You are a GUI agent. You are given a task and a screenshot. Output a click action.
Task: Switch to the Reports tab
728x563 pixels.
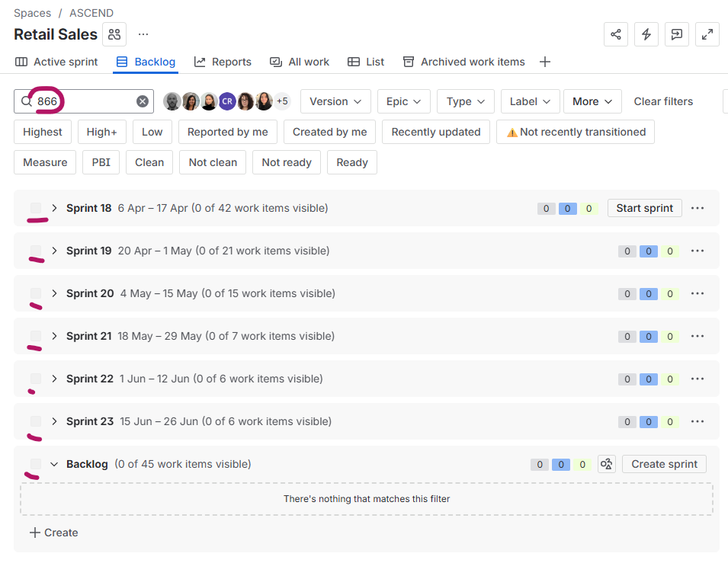(223, 62)
